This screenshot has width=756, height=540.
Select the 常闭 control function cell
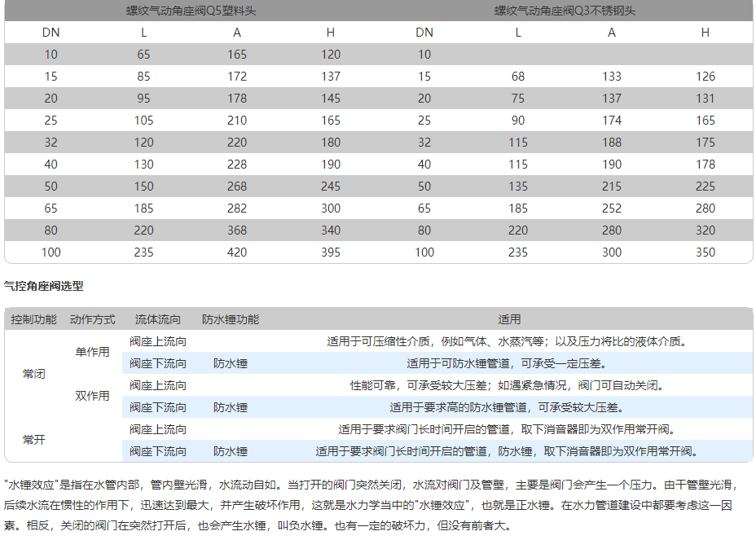click(33, 374)
